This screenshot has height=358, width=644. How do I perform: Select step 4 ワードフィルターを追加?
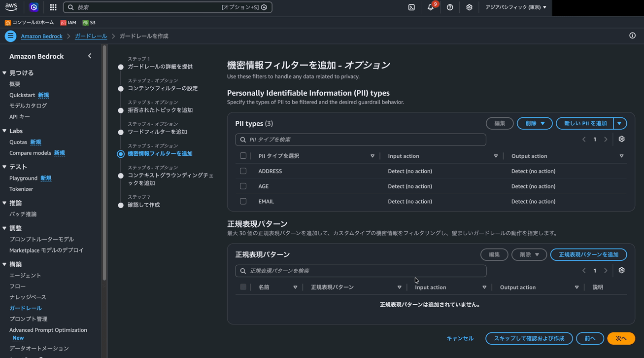point(157,132)
